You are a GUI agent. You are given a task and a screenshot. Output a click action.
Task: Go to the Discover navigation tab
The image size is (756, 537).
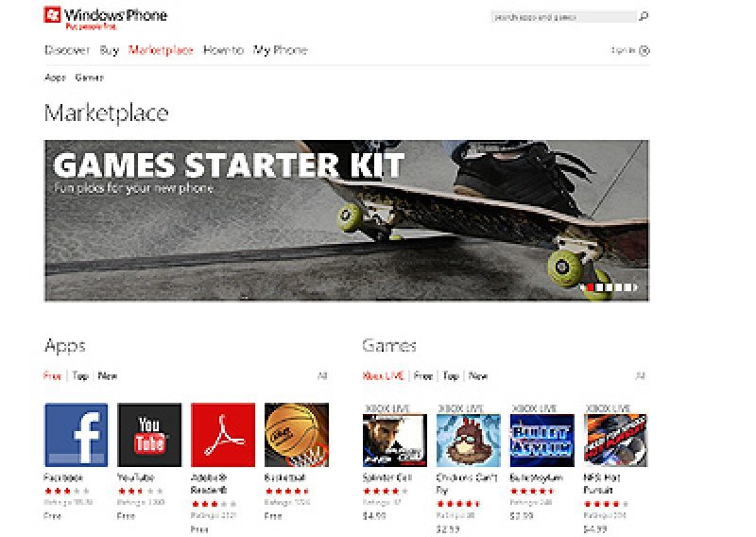(x=67, y=50)
